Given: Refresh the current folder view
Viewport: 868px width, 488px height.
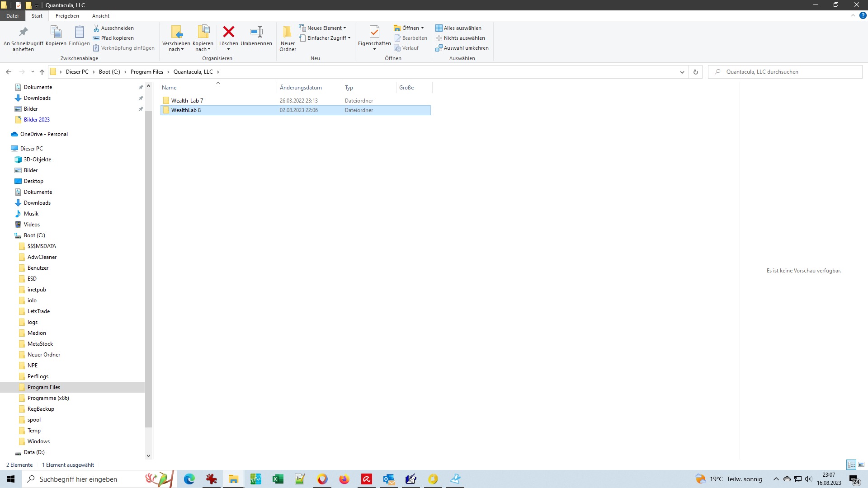Looking at the screenshot, I should tap(696, 72).
